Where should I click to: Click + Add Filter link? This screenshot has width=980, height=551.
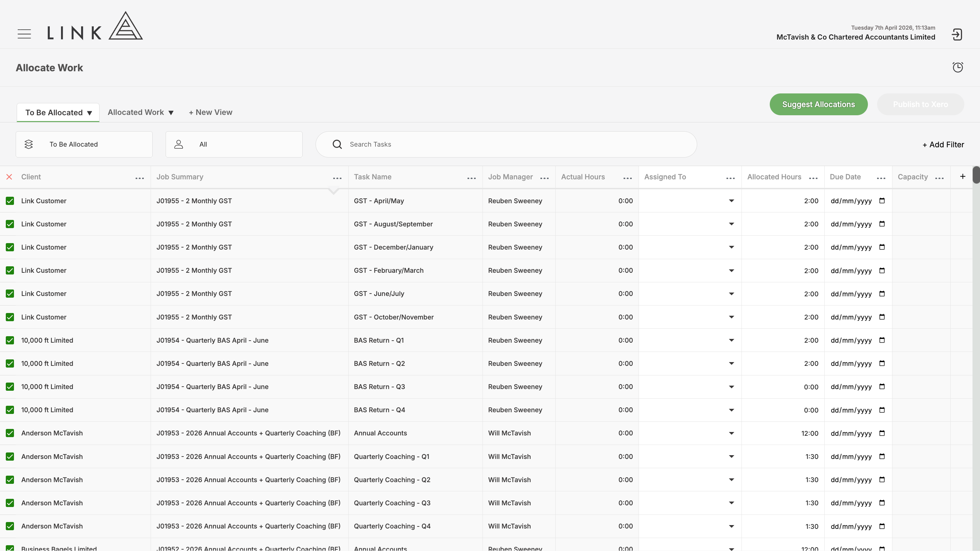pyautogui.click(x=943, y=145)
